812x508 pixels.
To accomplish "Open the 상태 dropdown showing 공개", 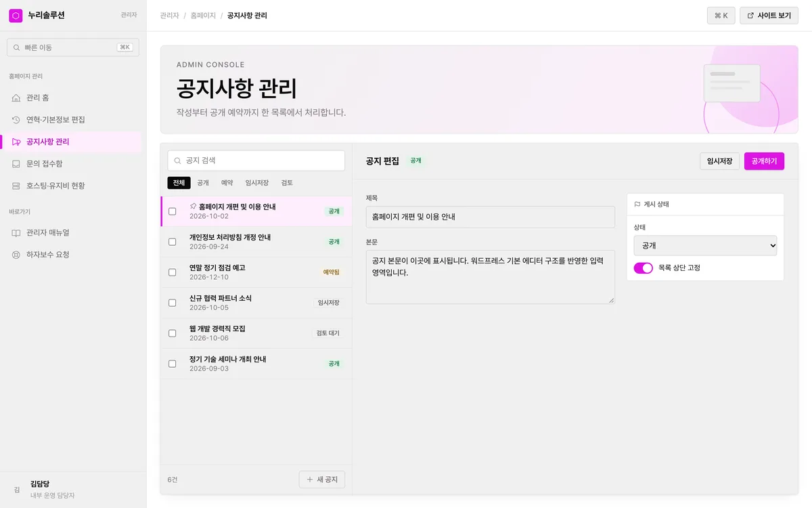I will click(705, 246).
